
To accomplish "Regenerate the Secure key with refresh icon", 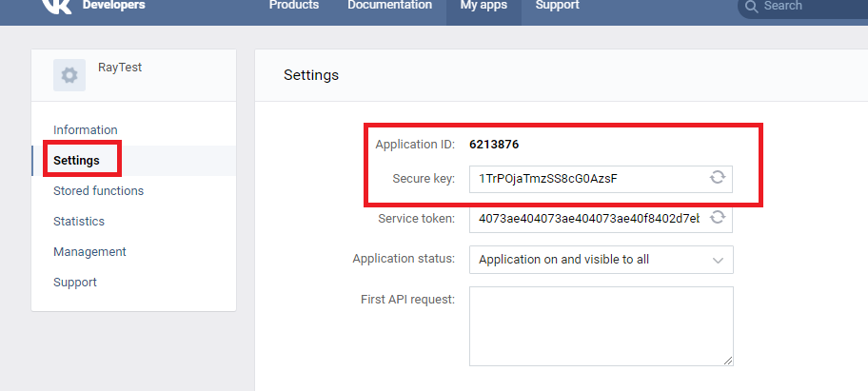I will pyautogui.click(x=718, y=178).
